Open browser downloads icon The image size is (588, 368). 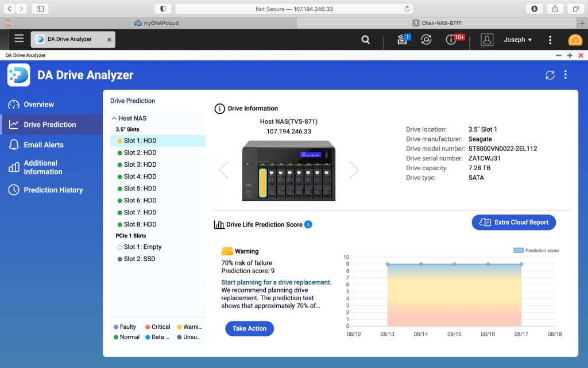[535, 9]
